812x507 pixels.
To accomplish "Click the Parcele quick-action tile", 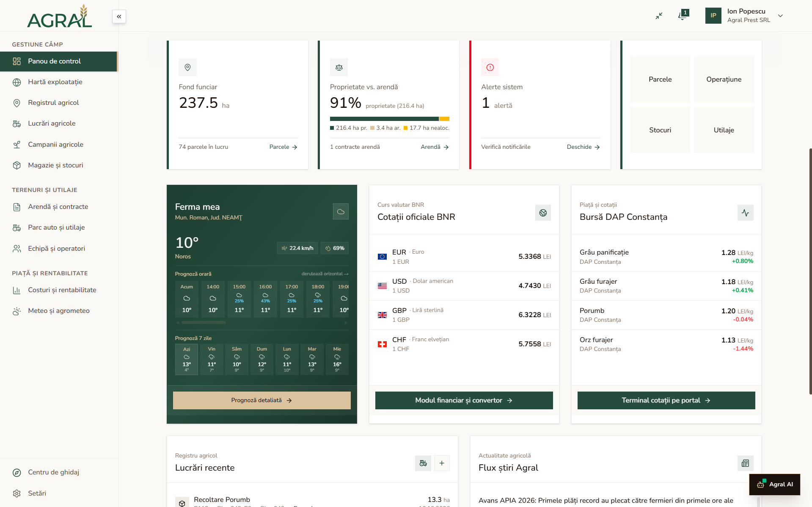I will [x=660, y=79].
